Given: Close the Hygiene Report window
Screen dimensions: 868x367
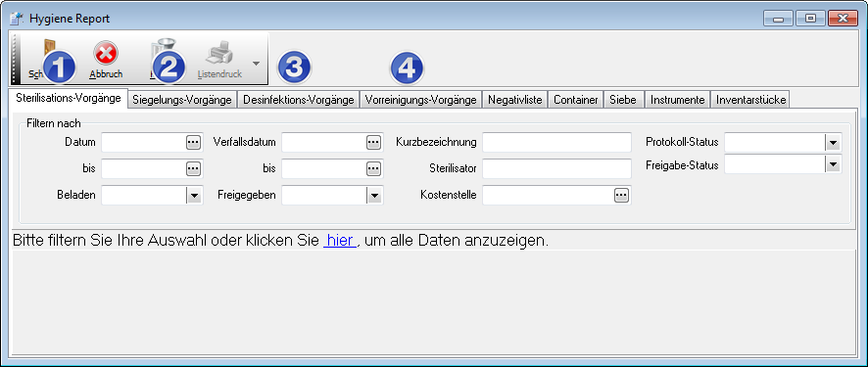Looking at the screenshot, I should (844, 19).
